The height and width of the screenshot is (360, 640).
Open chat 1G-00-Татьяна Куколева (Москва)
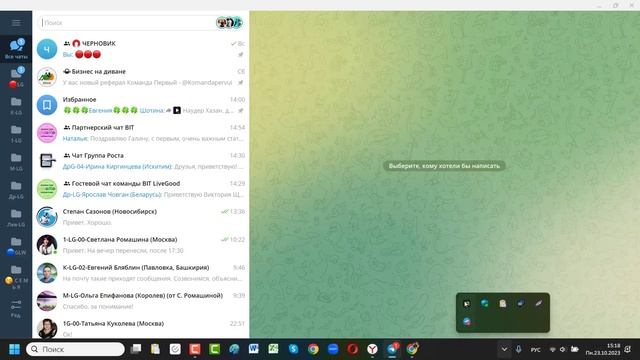[141, 327]
